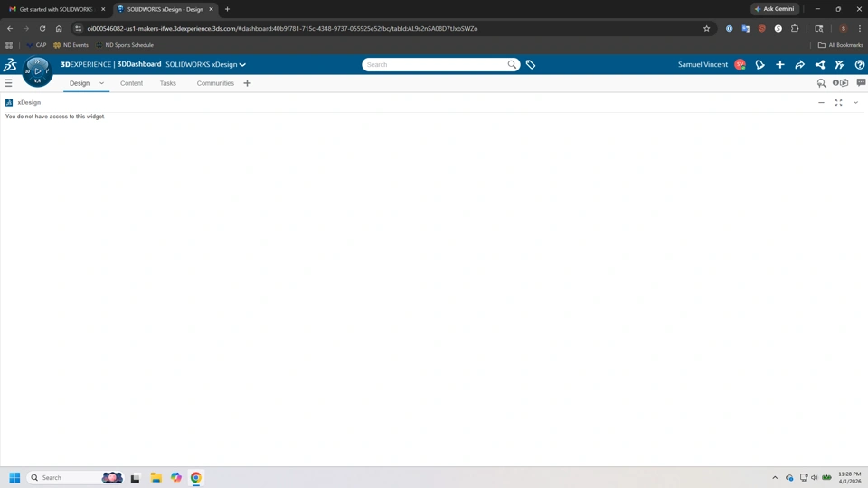The height and width of the screenshot is (488, 868).
Task: Open the Content tools icon in header
Action: click(840, 65)
